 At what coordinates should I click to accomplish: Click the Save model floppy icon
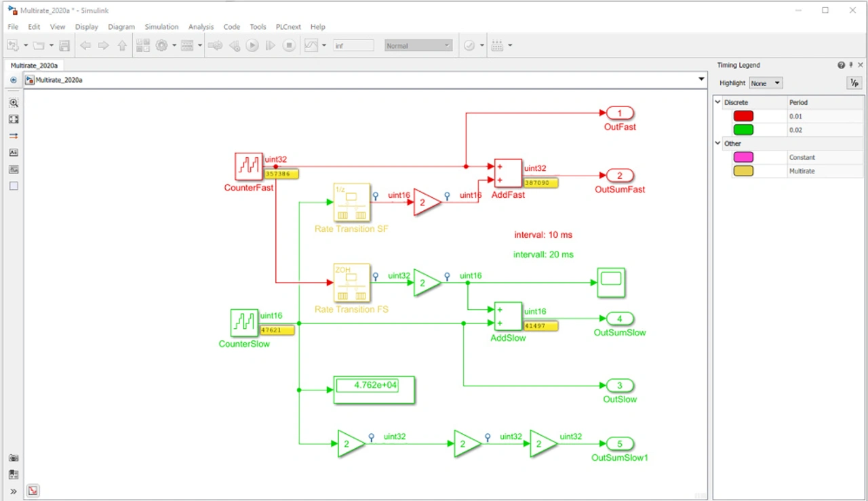(64, 45)
